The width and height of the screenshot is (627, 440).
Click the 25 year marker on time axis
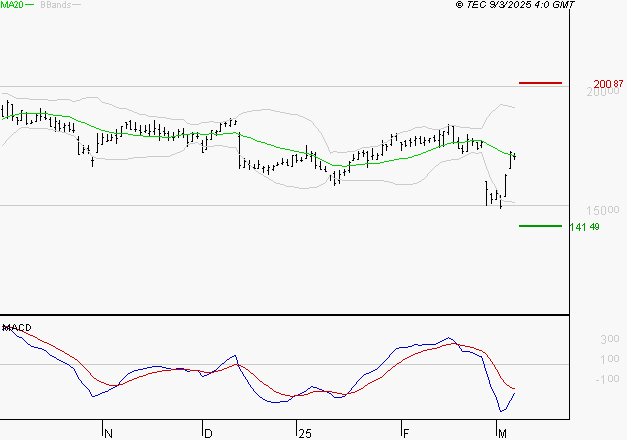(305, 432)
